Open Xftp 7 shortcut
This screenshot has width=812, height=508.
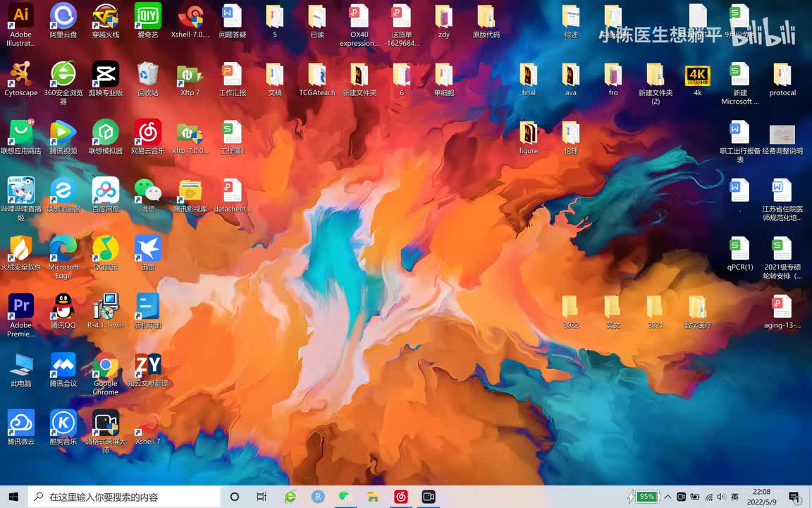tap(190, 78)
